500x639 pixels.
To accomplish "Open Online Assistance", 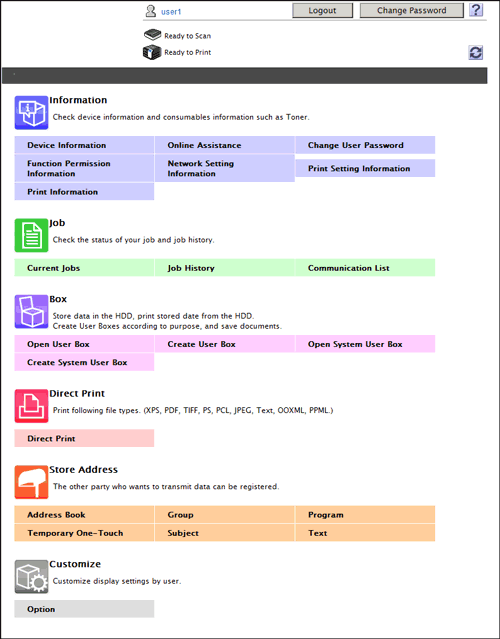I will (225, 145).
